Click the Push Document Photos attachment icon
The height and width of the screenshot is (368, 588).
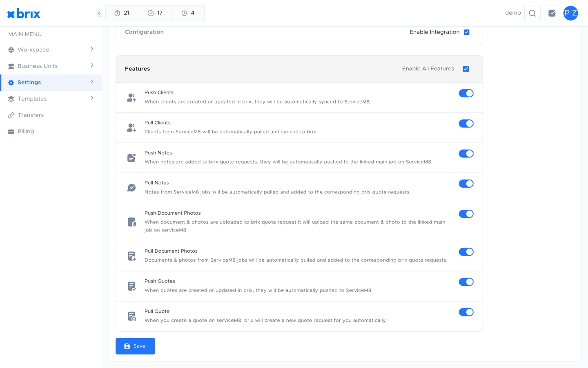pos(131,222)
